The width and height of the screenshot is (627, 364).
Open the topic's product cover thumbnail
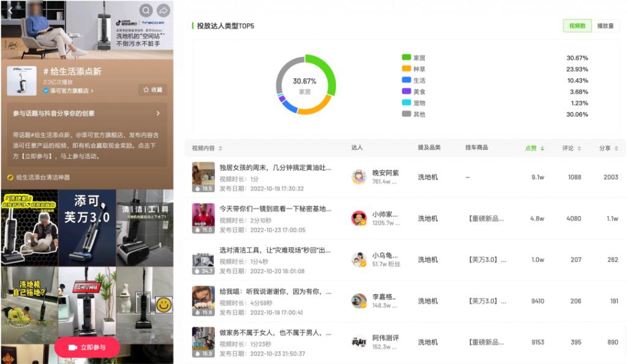coord(21,81)
